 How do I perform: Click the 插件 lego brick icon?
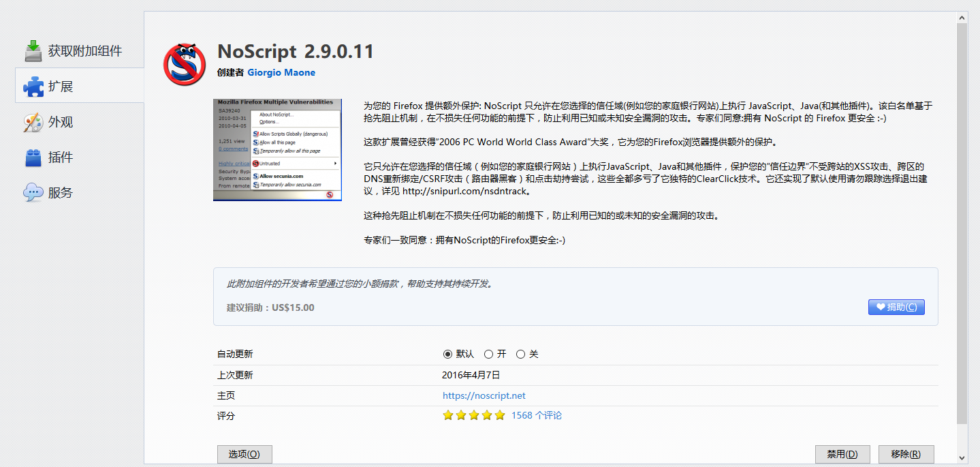pyautogui.click(x=33, y=157)
